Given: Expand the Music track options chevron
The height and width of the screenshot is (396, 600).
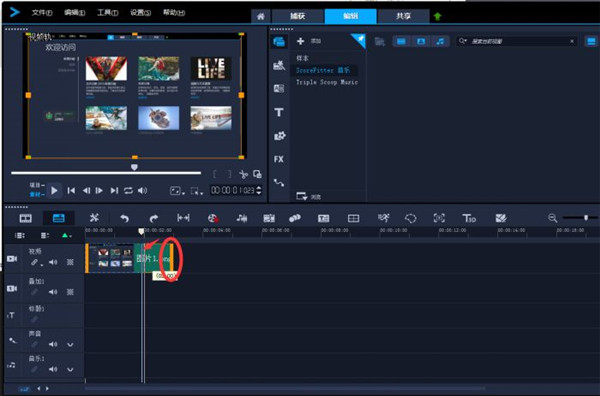Looking at the screenshot, I should click(x=70, y=369).
